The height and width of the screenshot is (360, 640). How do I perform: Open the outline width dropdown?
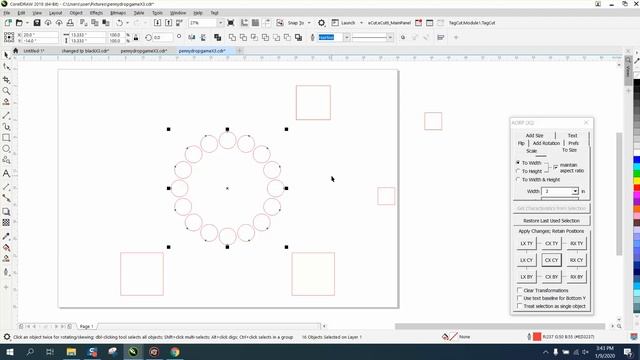point(347,38)
